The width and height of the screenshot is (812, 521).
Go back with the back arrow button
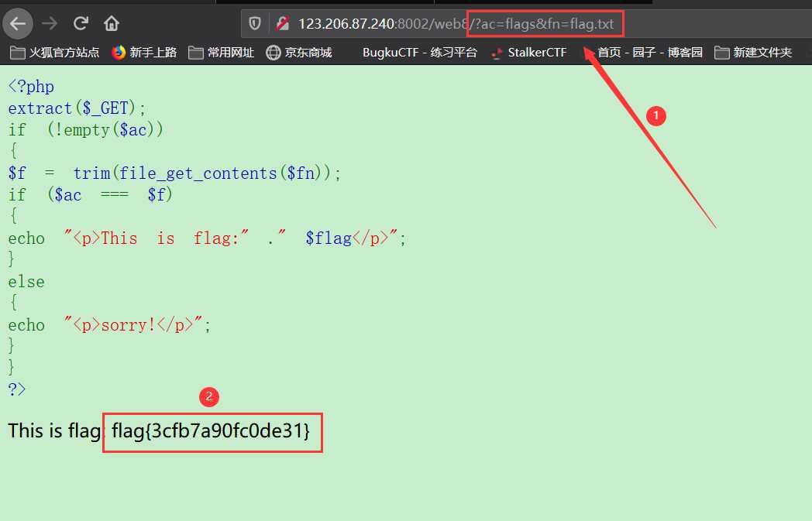[18, 23]
